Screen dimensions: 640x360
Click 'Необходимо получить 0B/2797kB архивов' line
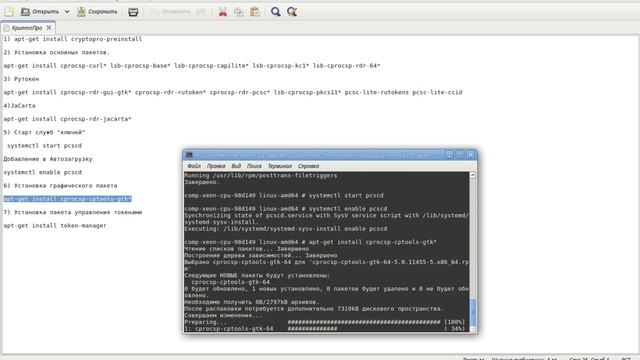pyautogui.click(x=251, y=302)
